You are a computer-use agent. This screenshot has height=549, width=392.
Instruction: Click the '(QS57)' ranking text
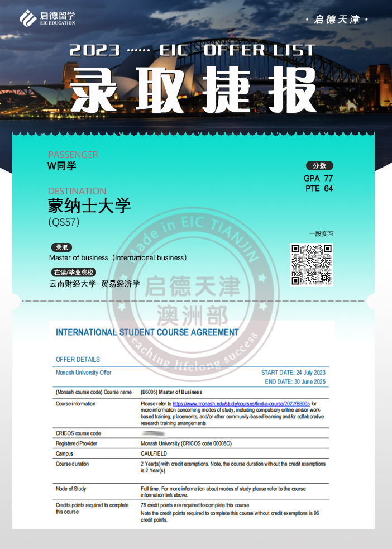(x=64, y=222)
